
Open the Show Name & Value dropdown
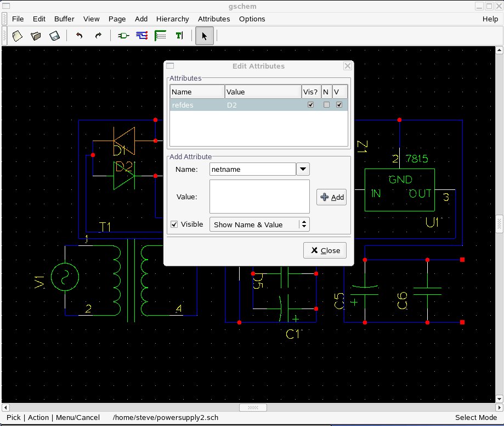point(259,225)
